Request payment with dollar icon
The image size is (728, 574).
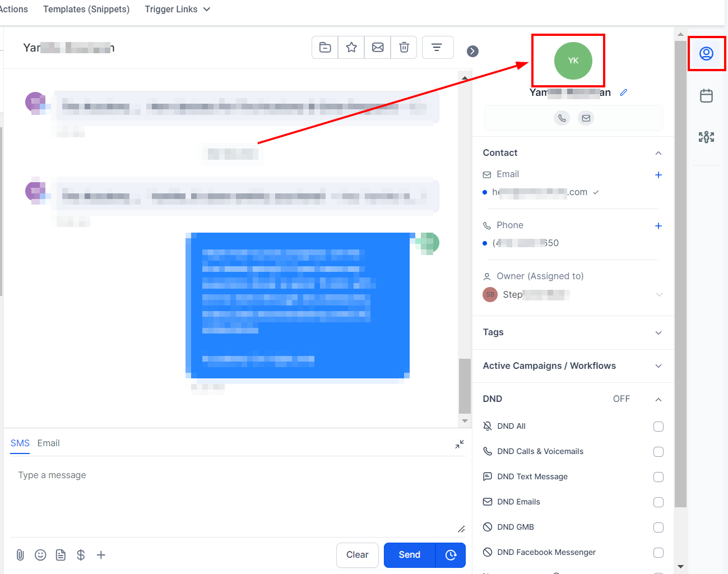81,555
